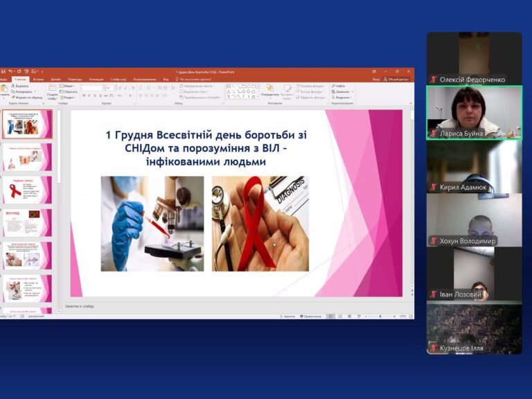Image resolution: width=532 pixels, height=399 pixels.
Task: Switch to the Slide Show (Слайд-шоу) tab
Action: click(x=118, y=79)
